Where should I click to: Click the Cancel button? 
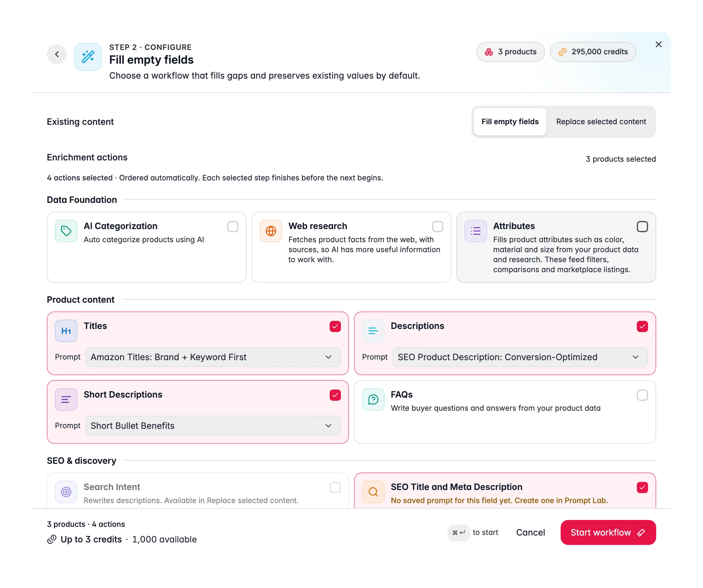[530, 532]
